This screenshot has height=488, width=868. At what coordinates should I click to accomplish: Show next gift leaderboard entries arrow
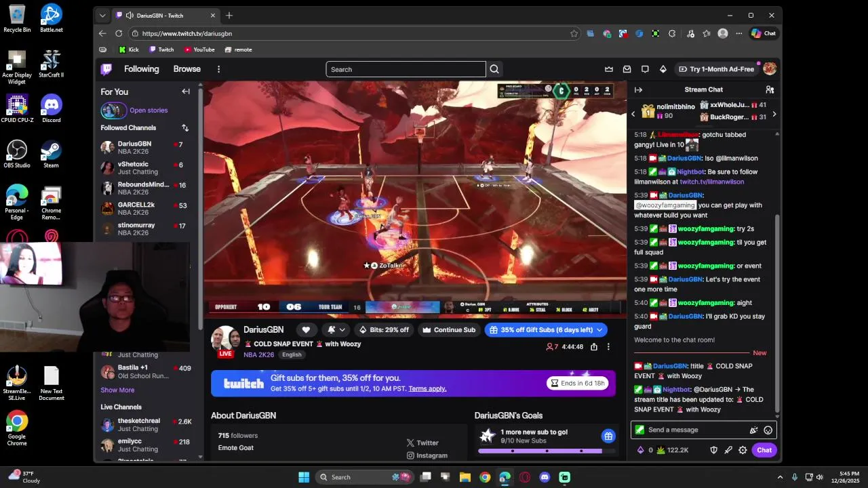(774, 114)
